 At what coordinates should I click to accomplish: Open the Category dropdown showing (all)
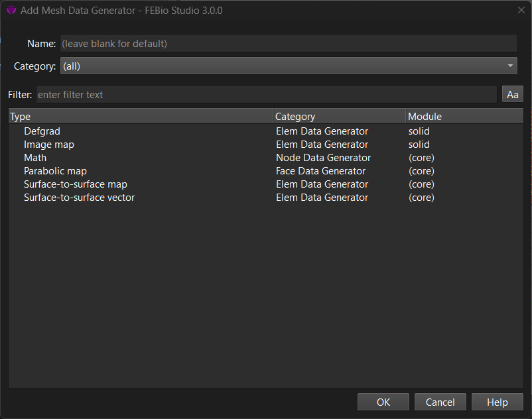tap(289, 66)
